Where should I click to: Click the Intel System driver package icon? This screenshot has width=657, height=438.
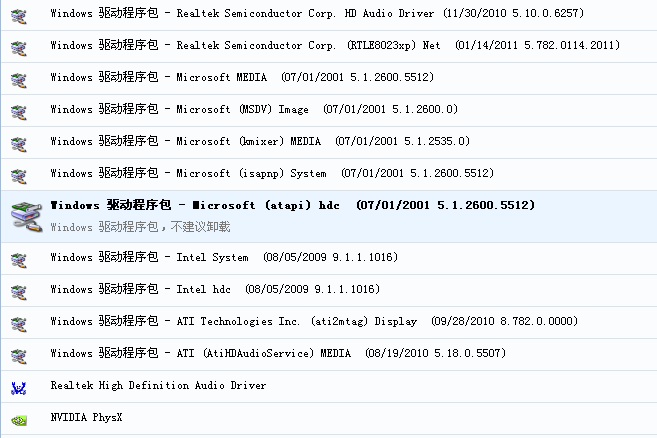18,260
